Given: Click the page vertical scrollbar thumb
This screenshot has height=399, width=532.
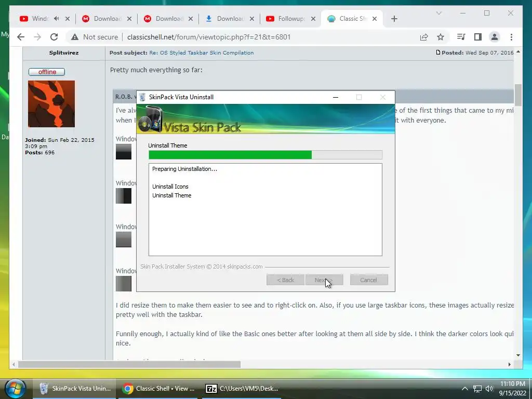Looking at the screenshot, I should tap(518, 95).
